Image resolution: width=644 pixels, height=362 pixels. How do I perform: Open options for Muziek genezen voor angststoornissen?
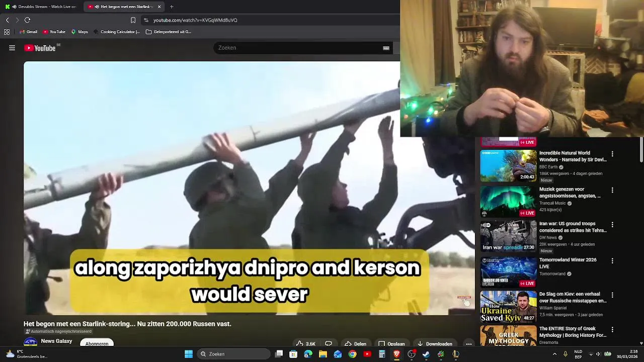pyautogui.click(x=612, y=190)
